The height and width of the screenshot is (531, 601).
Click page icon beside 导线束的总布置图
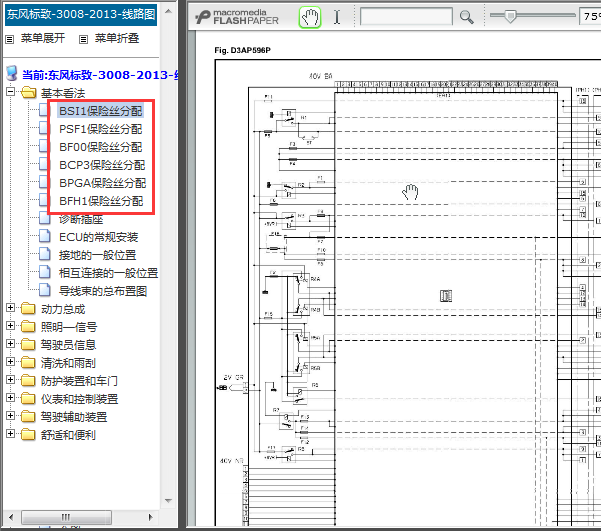pyautogui.click(x=45, y=290)
